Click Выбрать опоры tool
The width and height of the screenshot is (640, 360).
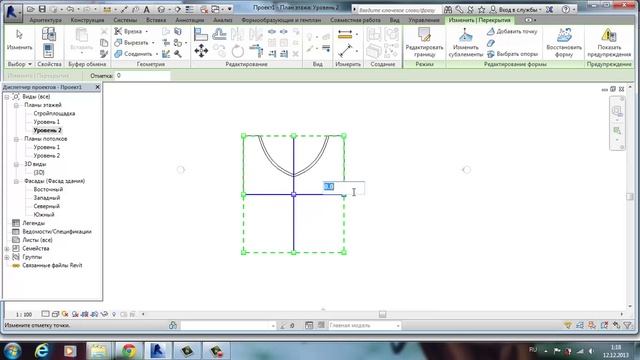coord(512,54)
